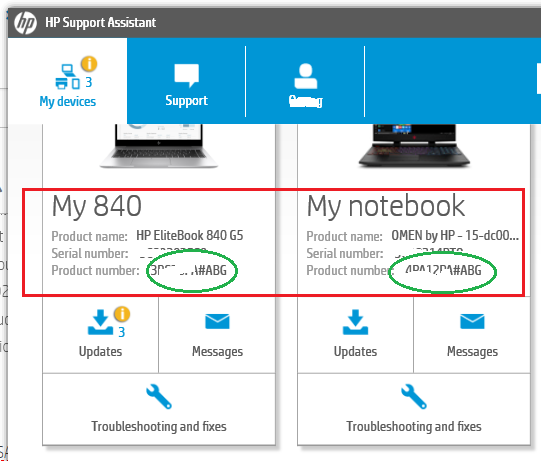
Task: Select the My 840 device title
Action: pyautogui.click(x=97, y=206)
